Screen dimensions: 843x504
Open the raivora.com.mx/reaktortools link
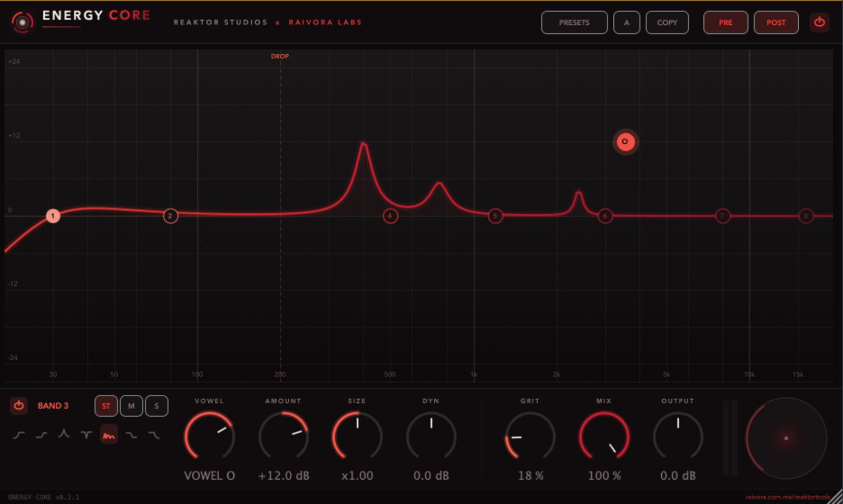(788, 497)
